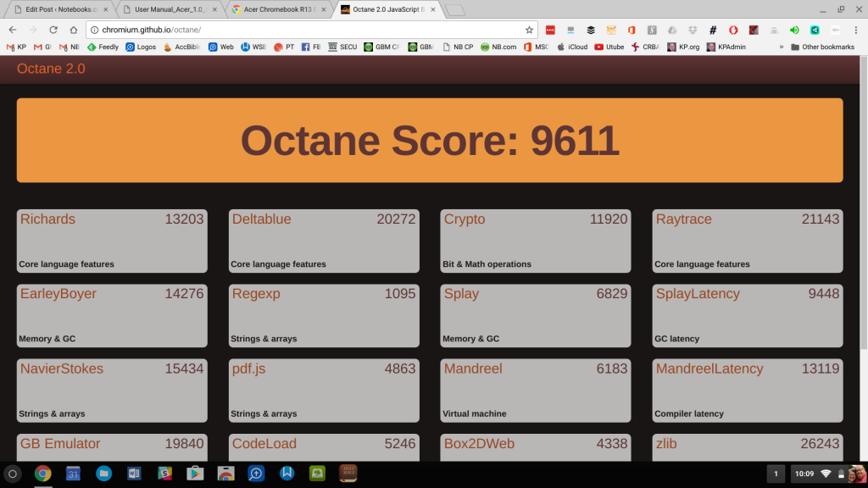
Task: Open the KPAdmin bookmark
Action: (726, 47)
